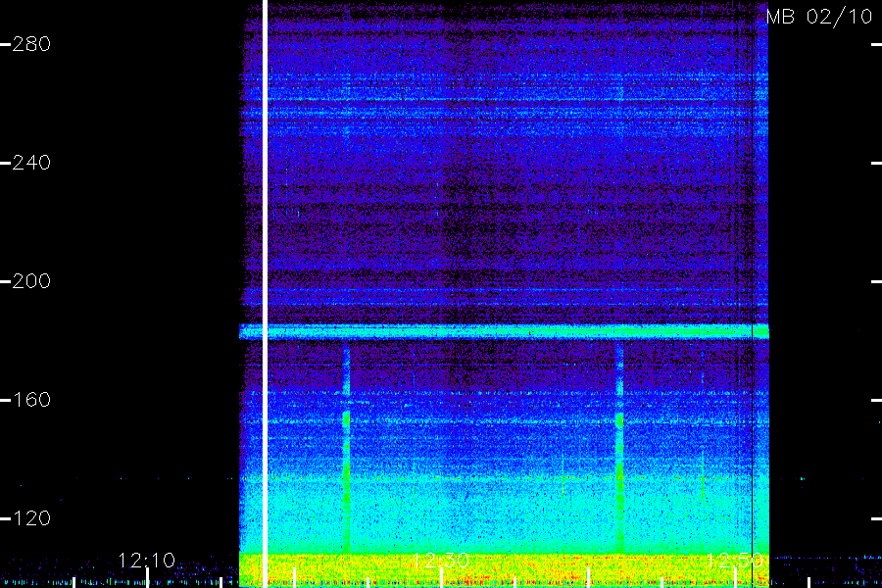Select the 200 frequency axis label

(31, 281)
